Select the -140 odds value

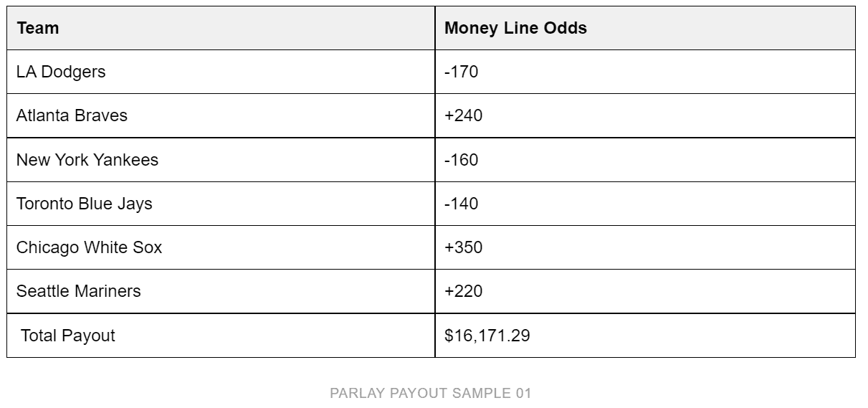[461, 204]
